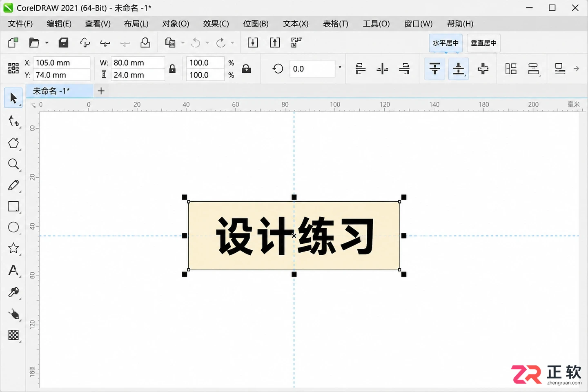
Task: Select the Shape edit tool
Action: [13, 121]
